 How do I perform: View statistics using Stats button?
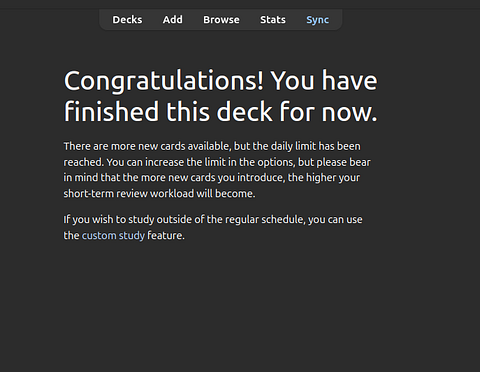[273, 20]
